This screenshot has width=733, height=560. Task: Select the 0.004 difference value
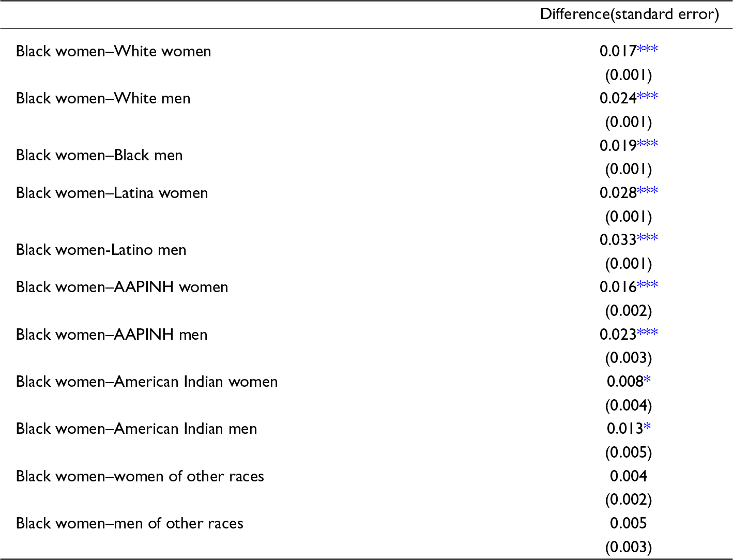[x=628, y=476]
